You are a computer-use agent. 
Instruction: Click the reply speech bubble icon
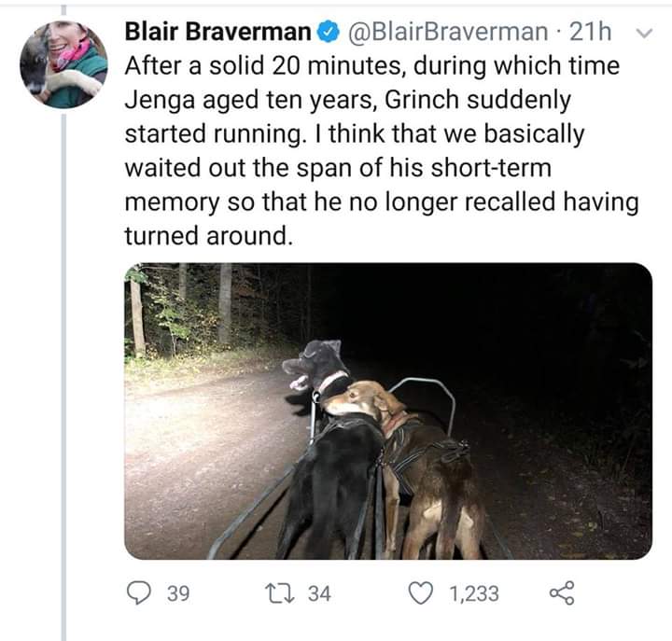[x=138, y=592]
